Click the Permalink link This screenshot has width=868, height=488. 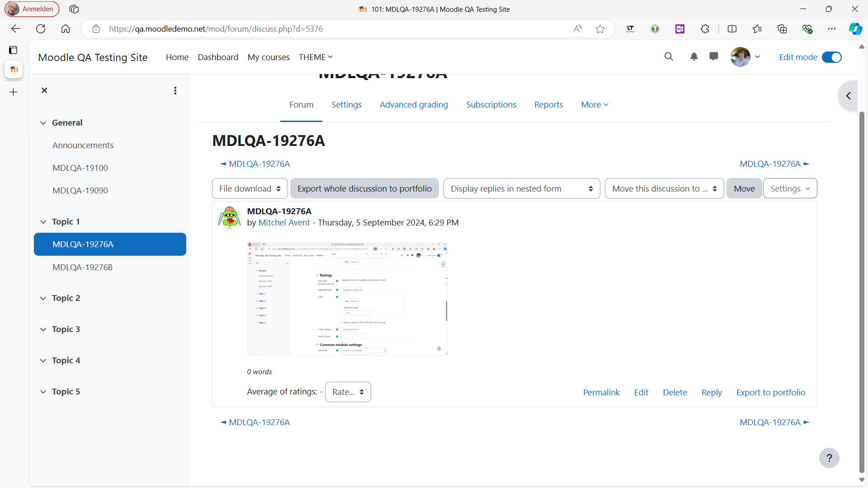601,393
